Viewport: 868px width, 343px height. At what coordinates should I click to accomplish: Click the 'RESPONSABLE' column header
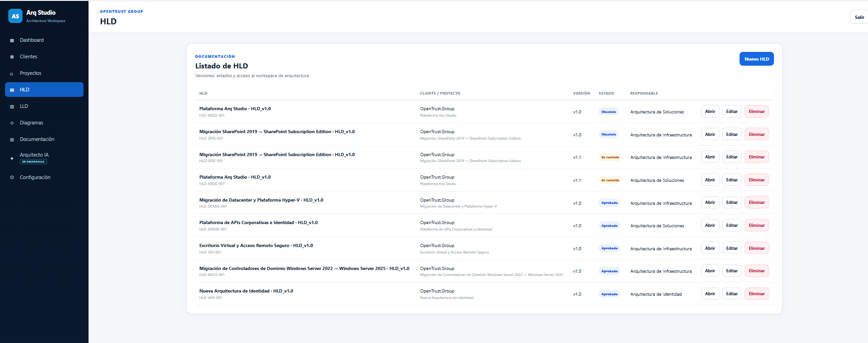(644, 93)
